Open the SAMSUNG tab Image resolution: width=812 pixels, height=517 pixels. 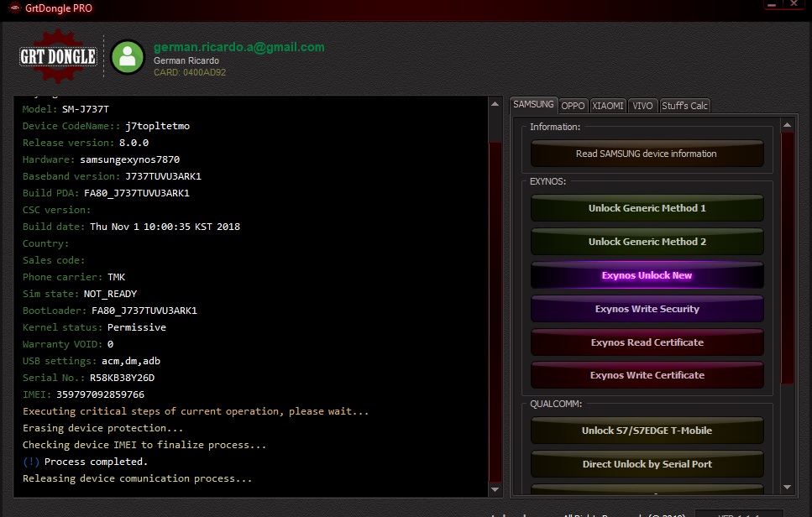pos(533,105)
